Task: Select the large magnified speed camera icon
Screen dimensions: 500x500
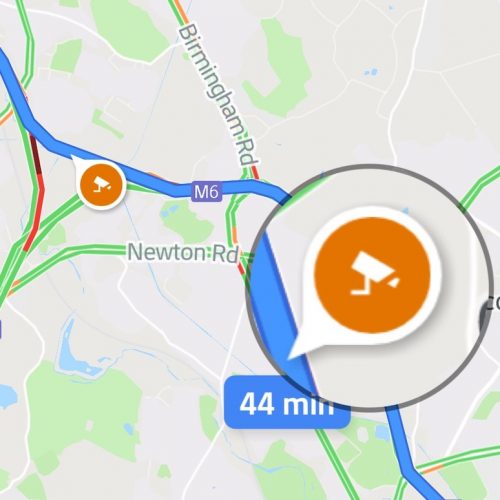Action: [x=372, y=275]
